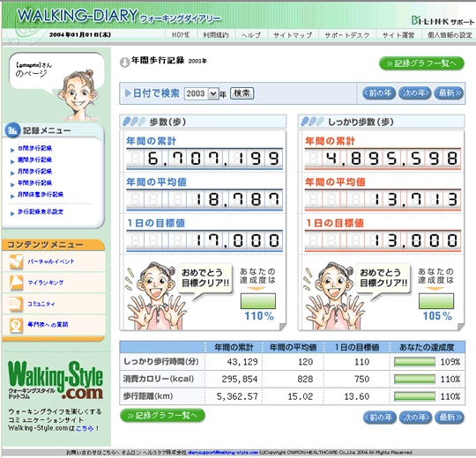This screenshot has width=476, height=458.
Task: Click the 13,713 average counter
Action: 383,200
